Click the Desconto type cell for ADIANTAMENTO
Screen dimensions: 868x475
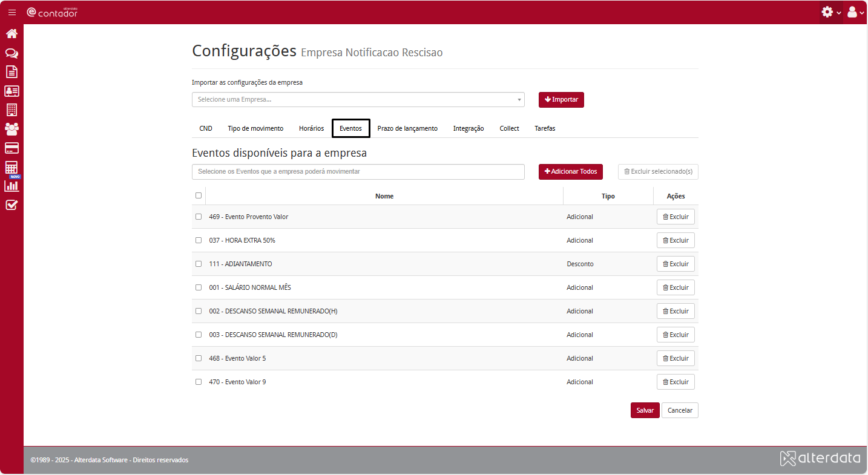click(580, 264)
